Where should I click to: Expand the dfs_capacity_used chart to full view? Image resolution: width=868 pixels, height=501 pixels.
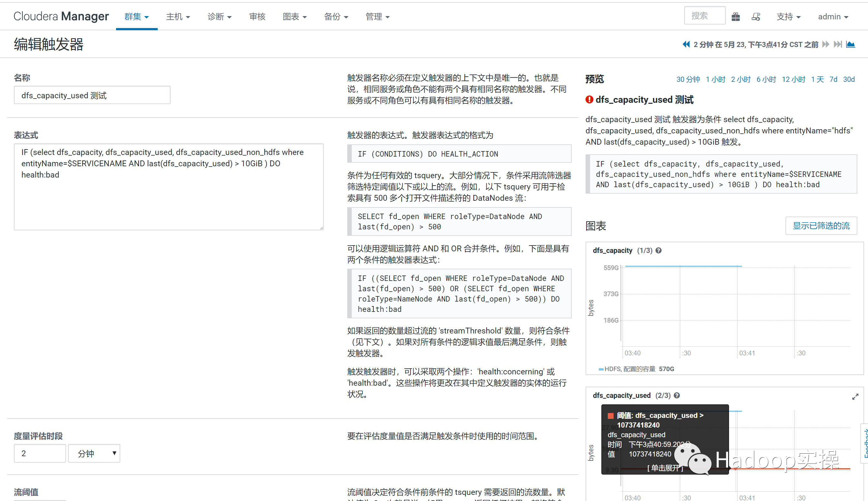coord(855,396)
